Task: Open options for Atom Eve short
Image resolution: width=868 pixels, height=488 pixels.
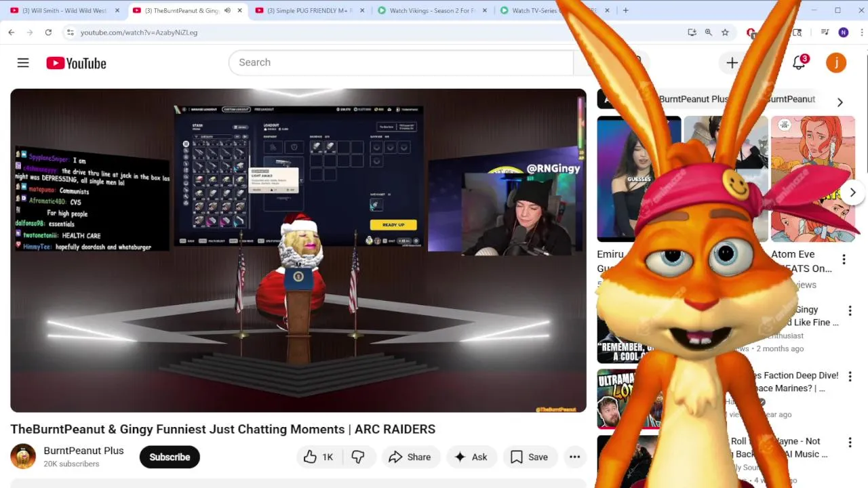Action: click(844, 260)
